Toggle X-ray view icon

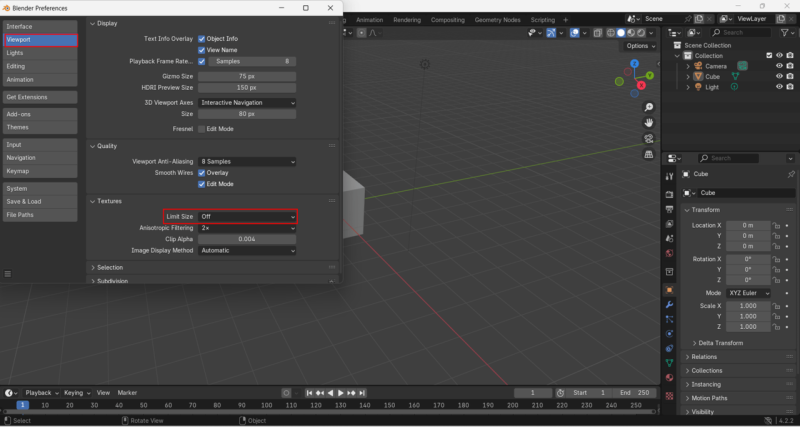[598, 33]
